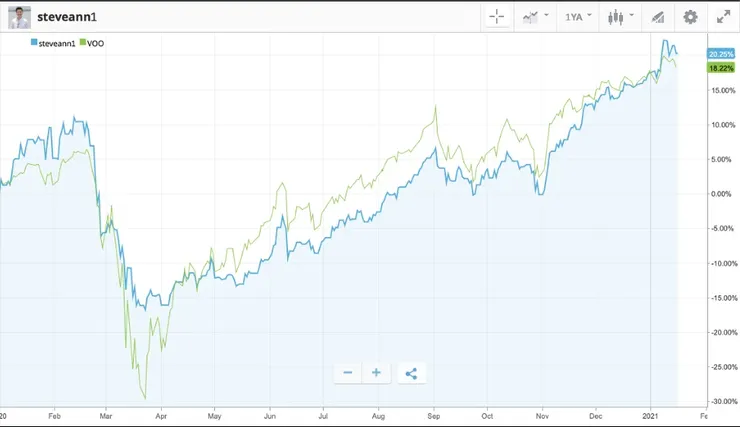Open chart settings gear
This screenshot has width=740, height=427.
[690, 17]
